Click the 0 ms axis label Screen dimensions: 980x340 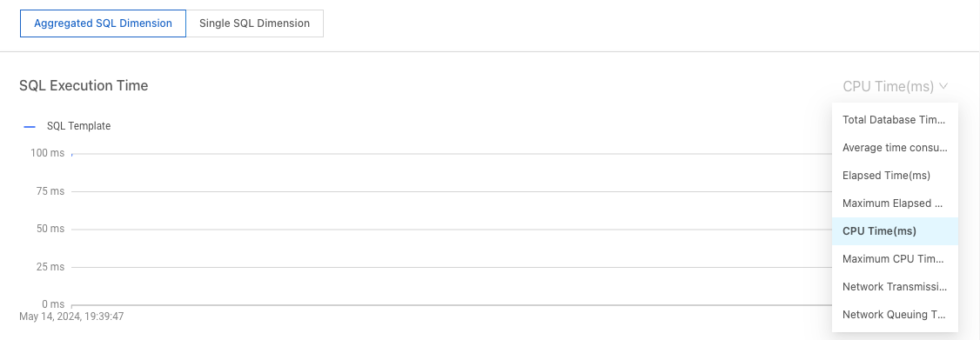tap(53, 304)
